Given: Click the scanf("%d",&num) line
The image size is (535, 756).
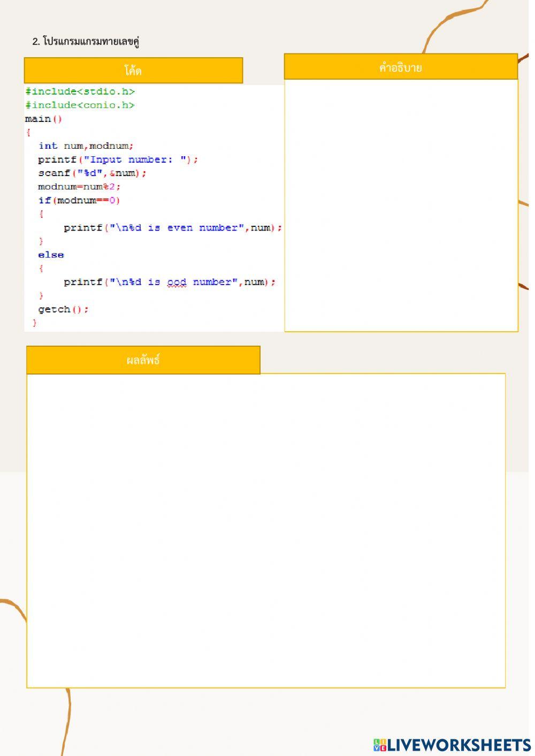Looking at the screenshot, I should coord(92,173).
